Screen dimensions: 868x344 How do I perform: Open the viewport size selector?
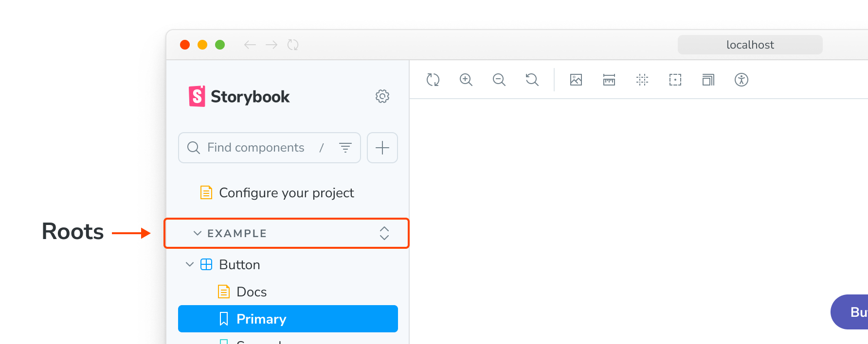708,80
